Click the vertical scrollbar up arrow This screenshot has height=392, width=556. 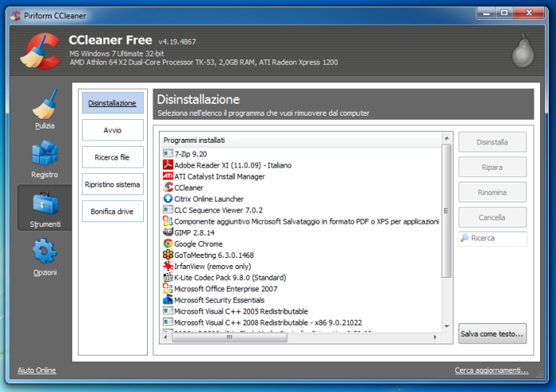[x=446, y=138]
